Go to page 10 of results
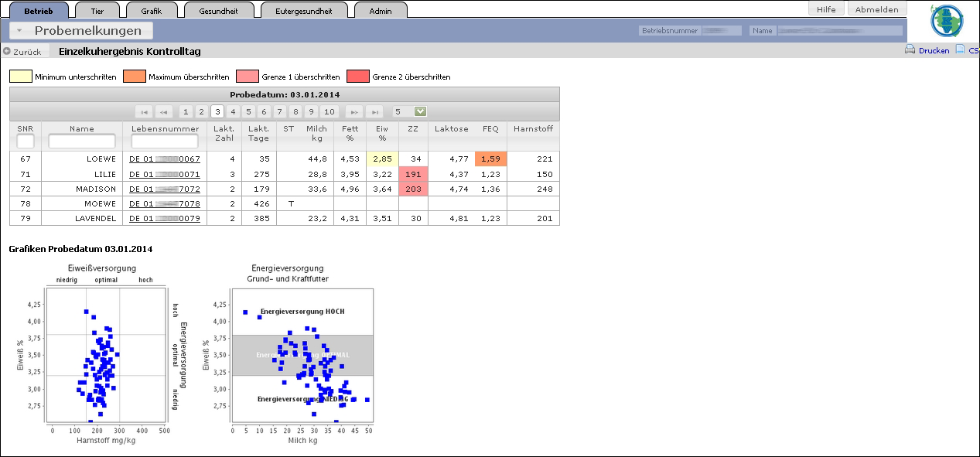Screen dimensions: 980x457 330,111
